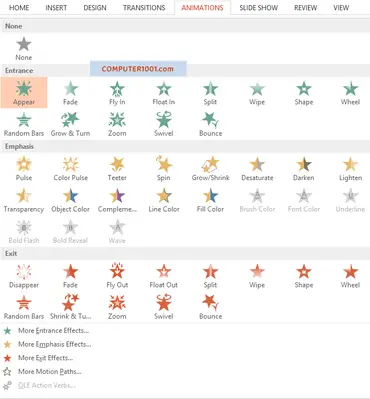The width and height of the screenshot is (370, 399).
Task: Choose the exit Bounce animation
Action: coord(210,308)
